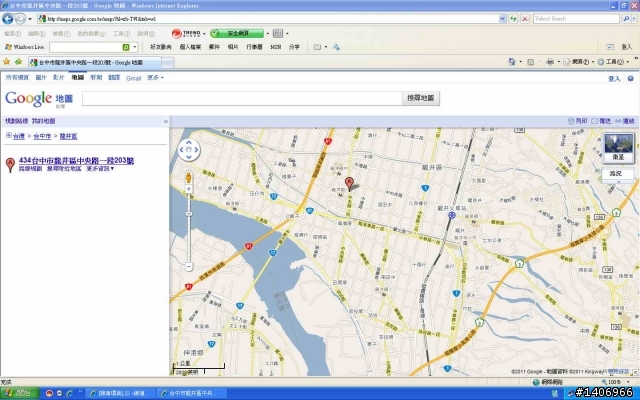Click the Gmail link in the Google navigation bar
Screen dimensions: 640x400
click(x=133, y=78)
